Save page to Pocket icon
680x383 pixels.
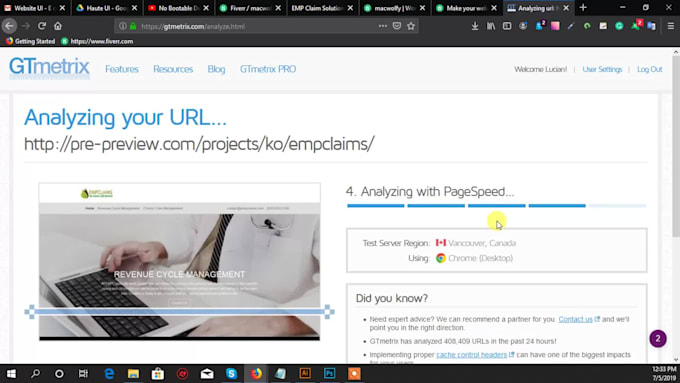point(397,26)
